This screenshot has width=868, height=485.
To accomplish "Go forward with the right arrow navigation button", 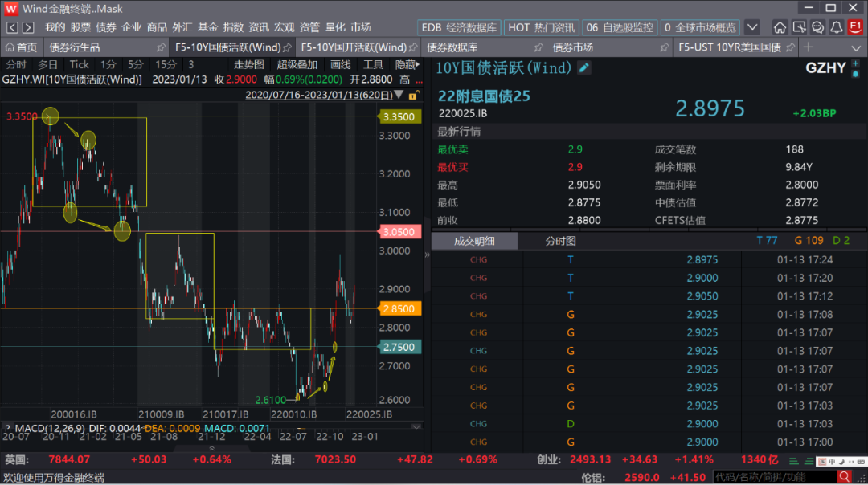I will (28, 27).
